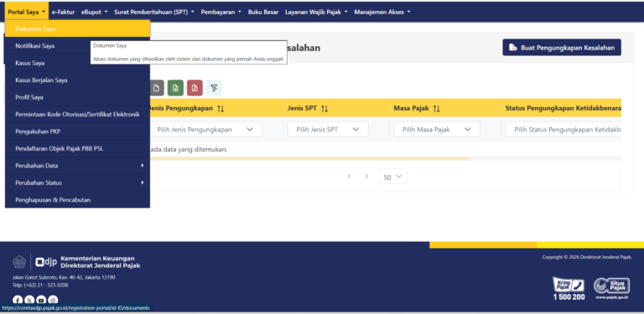This screenshot has height=314, width=644.
Task: Open the Facebook icon in footer
Action: pos(18,301)
